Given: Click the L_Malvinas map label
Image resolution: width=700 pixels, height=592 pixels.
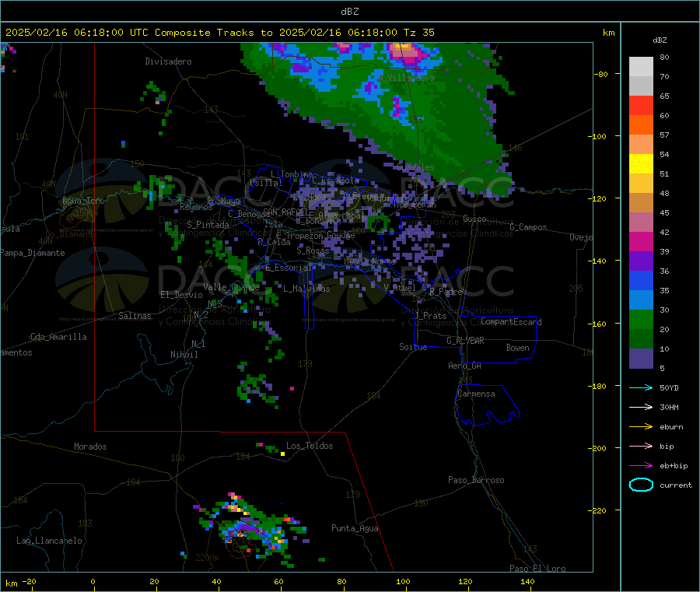Looking at the screenshot, I should [306, 289].
